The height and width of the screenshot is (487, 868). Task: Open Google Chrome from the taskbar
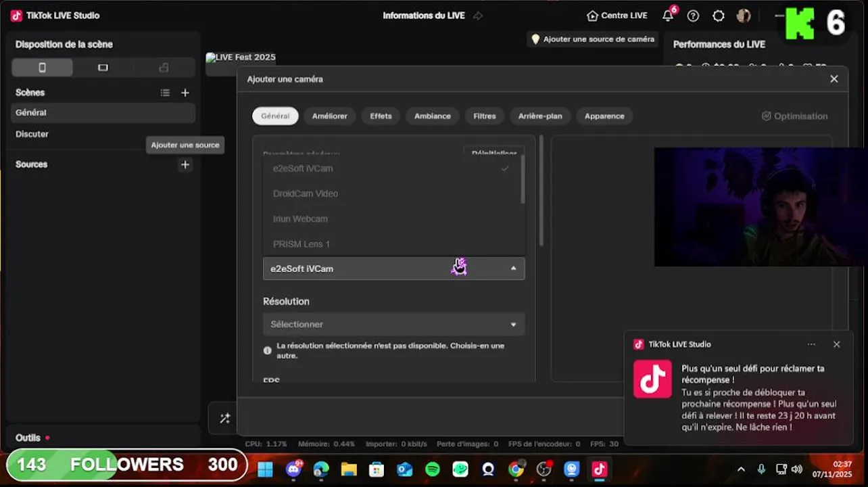516,469
